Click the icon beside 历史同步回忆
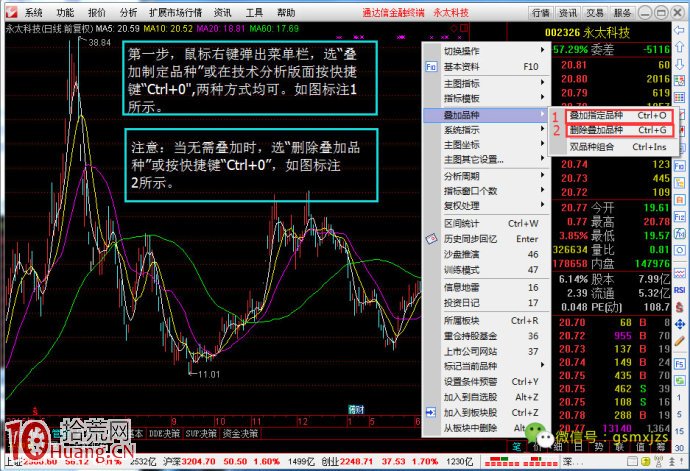 tap(431, 239)
